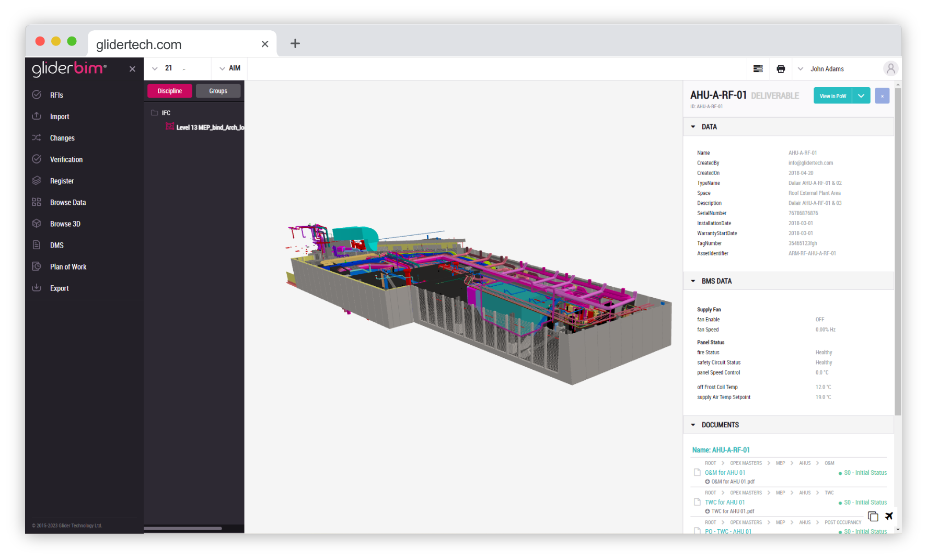Click the print icon in top toolbar

pyautogui.click(x=781, y=69)
